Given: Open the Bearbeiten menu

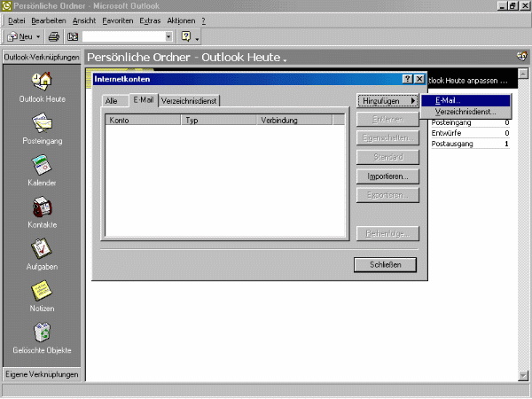Looking at the screenshot, I should (x=49, y=20).
